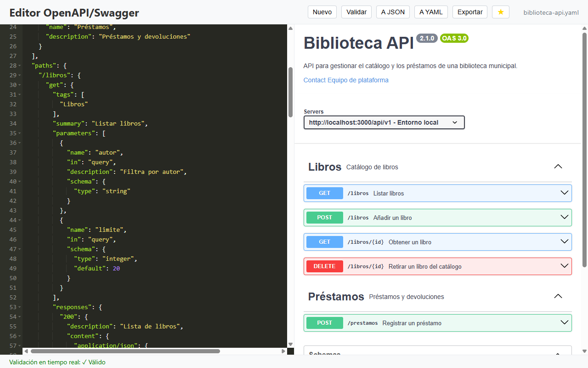
Task: Open the Contact Equipo de plataforma link
Action: pyautogui.click(x=346, y=80)
